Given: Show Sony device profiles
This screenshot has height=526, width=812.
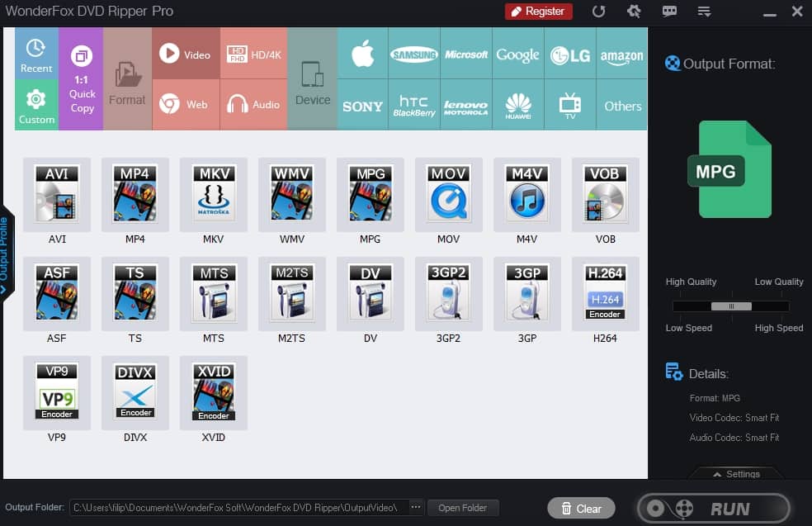Looking at the screenshot, I should 362,105.
